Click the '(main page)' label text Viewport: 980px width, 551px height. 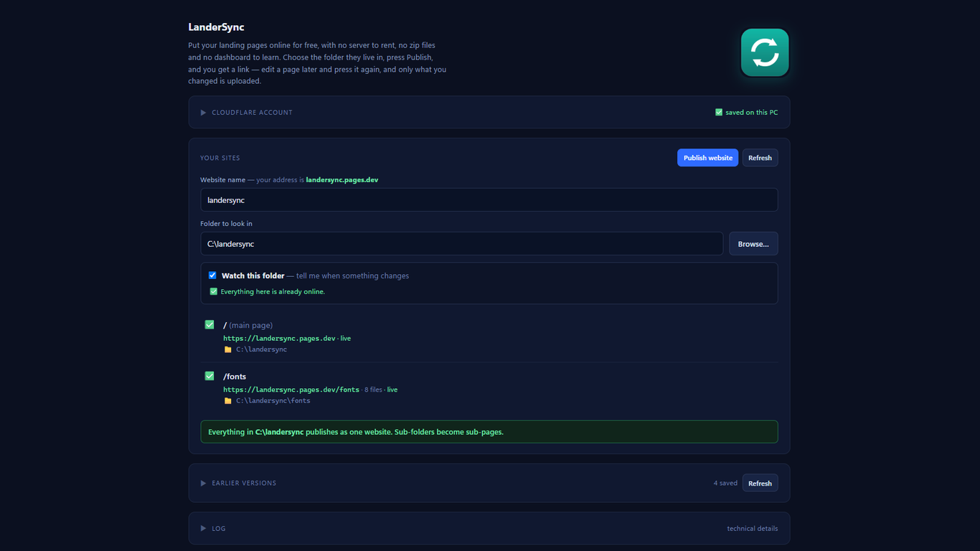[x=251, y=326]
